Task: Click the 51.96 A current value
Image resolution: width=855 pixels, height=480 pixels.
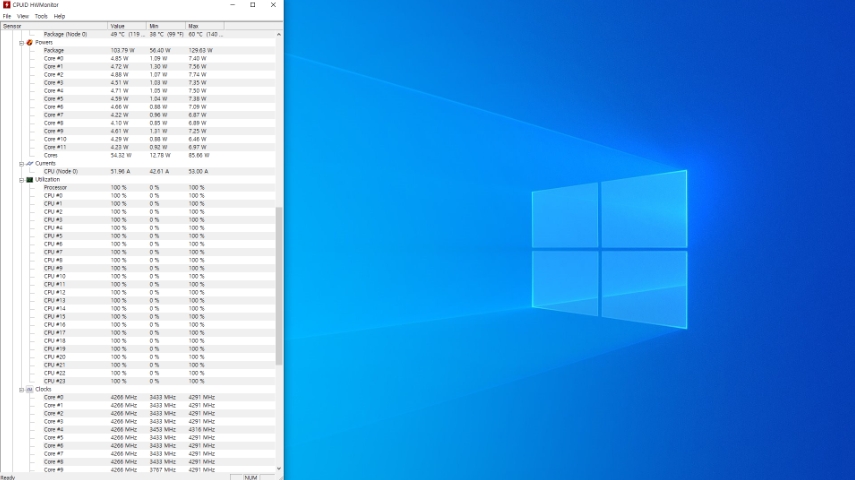Action: [121, 171]
